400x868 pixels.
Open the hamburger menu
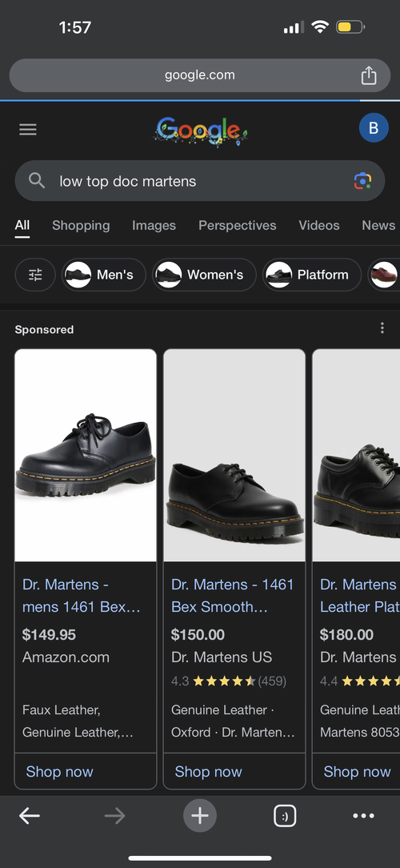pos(28,130)
